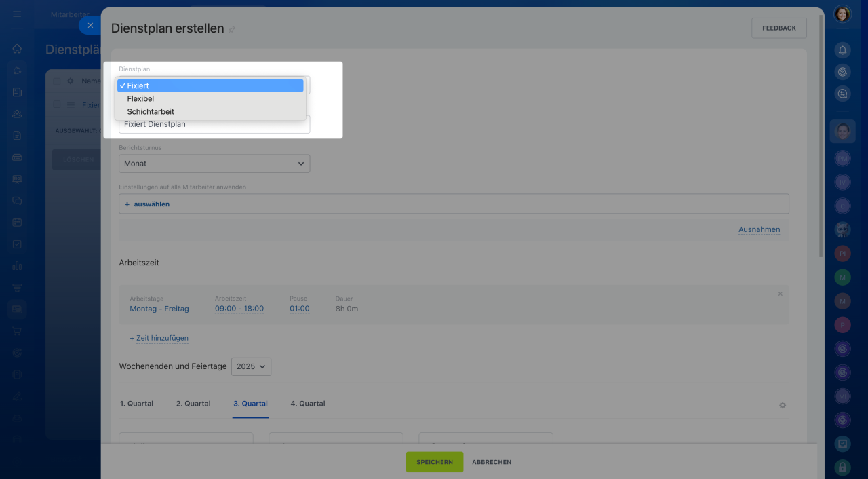Switch to the 1. Quartal tab
The height and width of the screenshot is (479, 868).
pyautogui.click(x=136, y=404)
